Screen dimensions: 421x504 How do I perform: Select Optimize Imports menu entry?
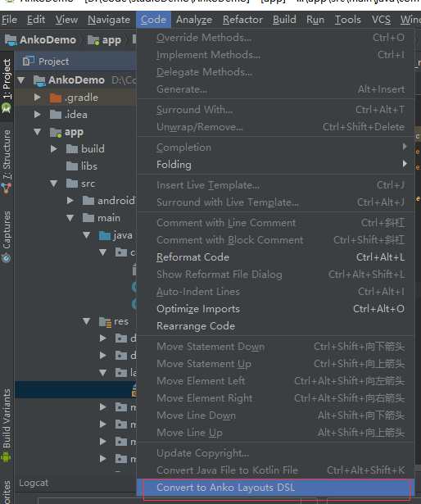[275, 309]
